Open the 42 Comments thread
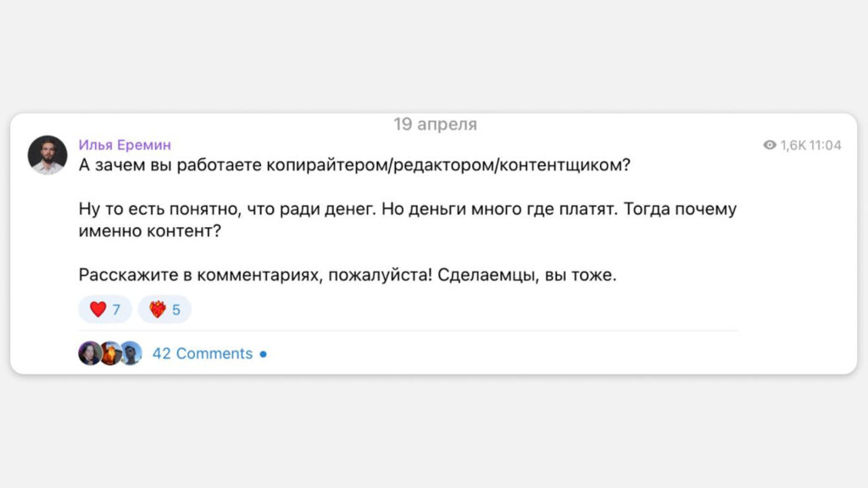The image size is (868, 488). 203,353
